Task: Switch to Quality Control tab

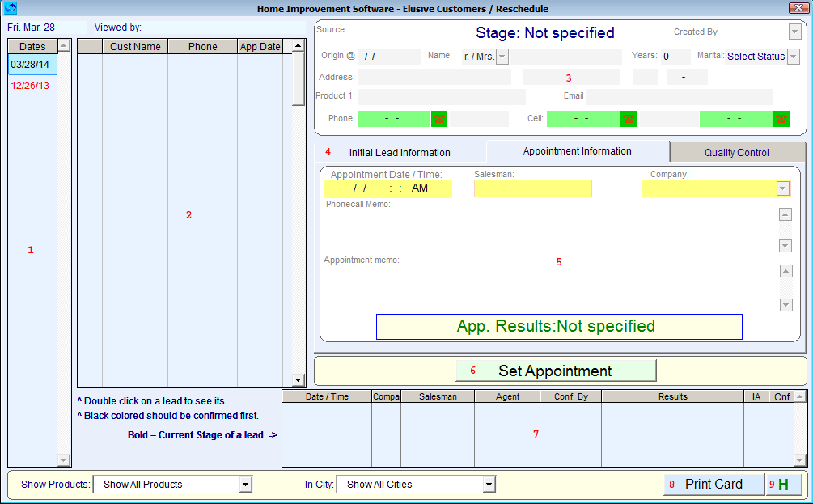Action: coord(737,152)
